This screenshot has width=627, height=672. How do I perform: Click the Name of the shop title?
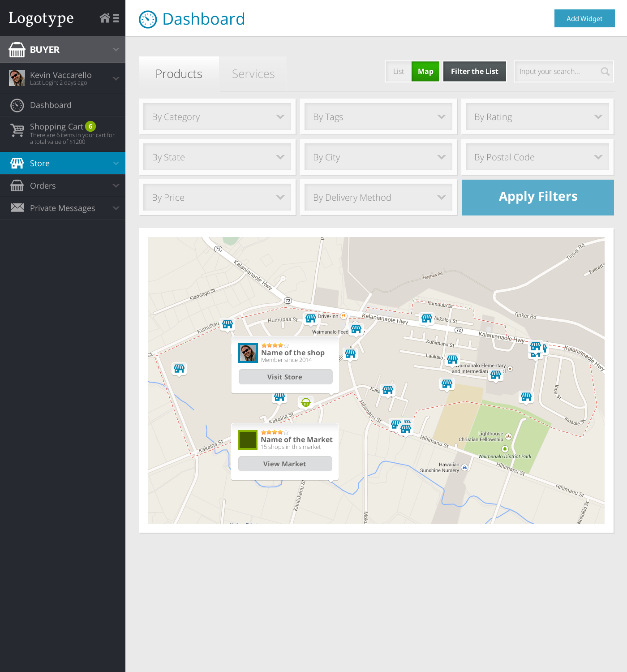click(293, 353)
